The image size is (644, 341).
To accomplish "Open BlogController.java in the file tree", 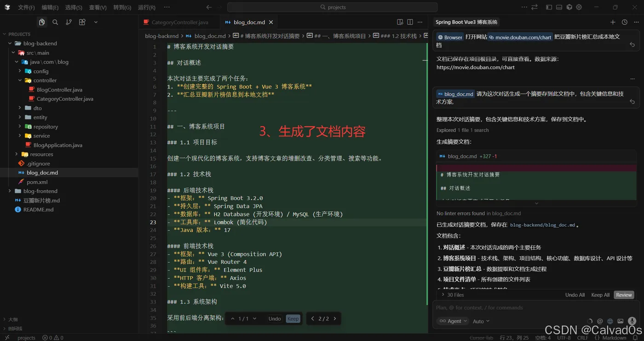I will tap(59, 90).
